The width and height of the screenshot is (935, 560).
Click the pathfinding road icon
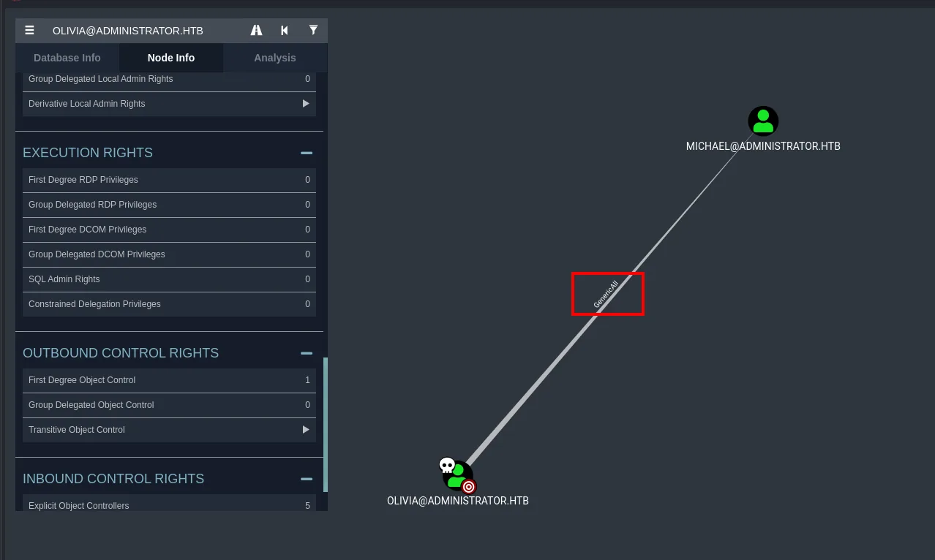[x=256, y=31]
